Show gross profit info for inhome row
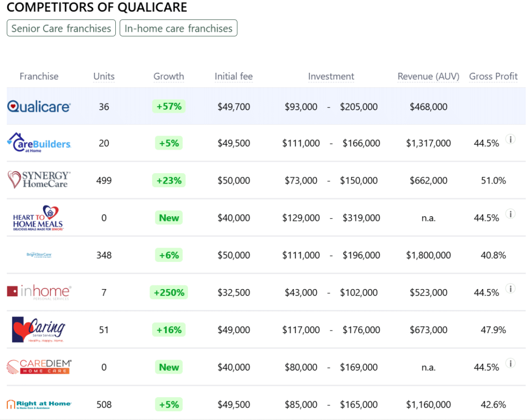Screen dimensions: 532x420 [510, 288]
